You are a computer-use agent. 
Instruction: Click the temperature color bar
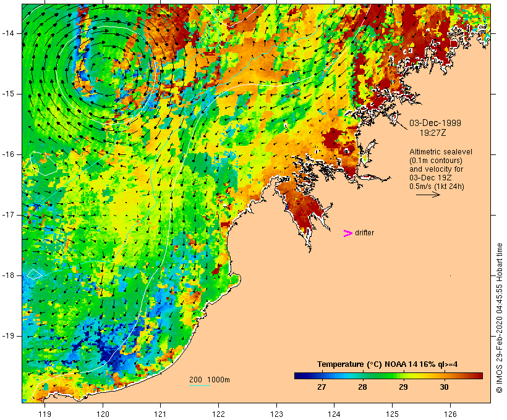[388, 376]
